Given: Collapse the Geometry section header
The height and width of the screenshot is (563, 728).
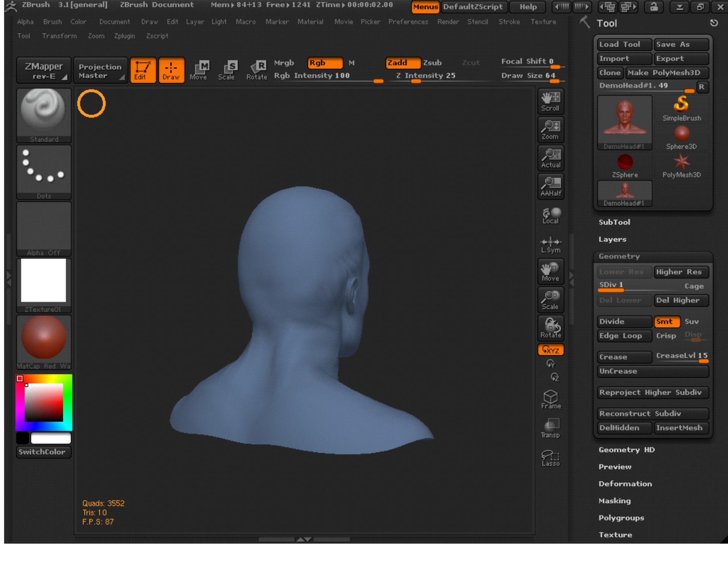Looking at the screenshot, I should coord(619,256).
